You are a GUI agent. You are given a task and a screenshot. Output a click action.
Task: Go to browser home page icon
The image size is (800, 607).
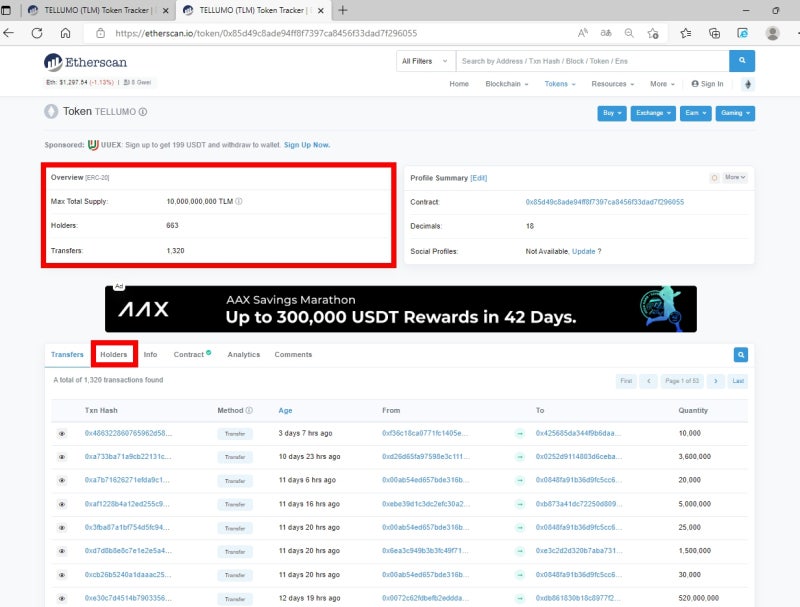tap(65, 33)
